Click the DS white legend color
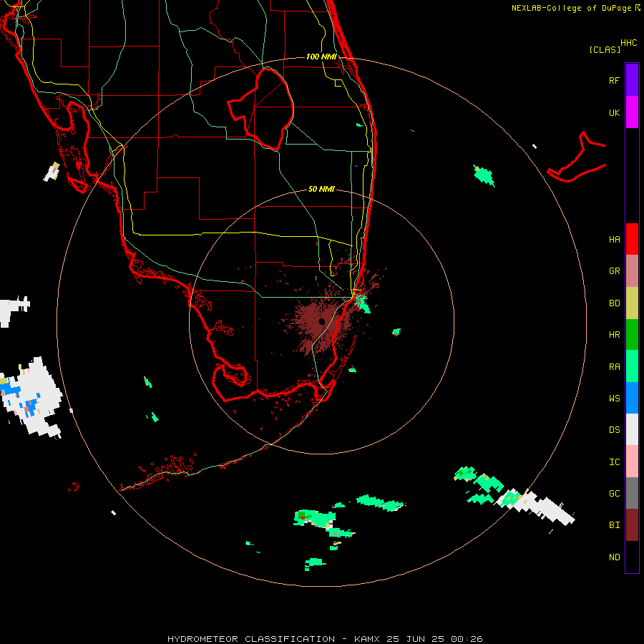 point(632,429)
